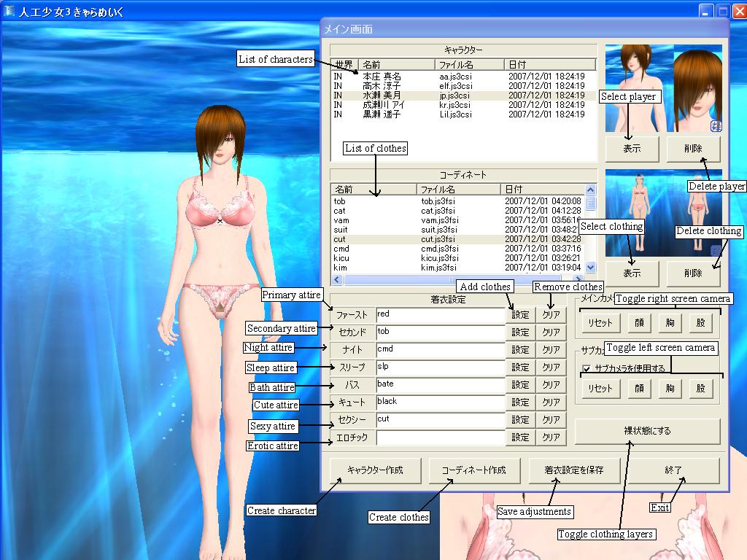Click coordinate list horizontal scrollbar left arrow
This screenshot has width=747, height=560.
click(x=338, y=279)
